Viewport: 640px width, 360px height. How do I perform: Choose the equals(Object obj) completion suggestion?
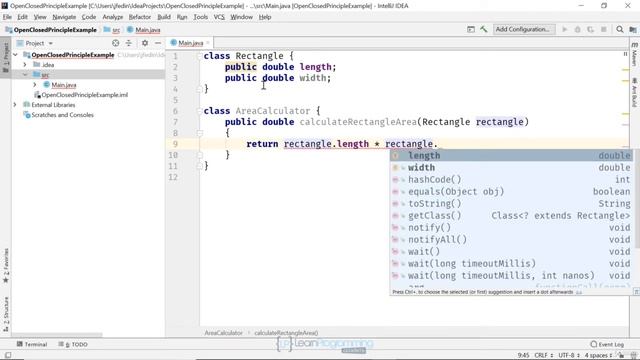(512, 191)
